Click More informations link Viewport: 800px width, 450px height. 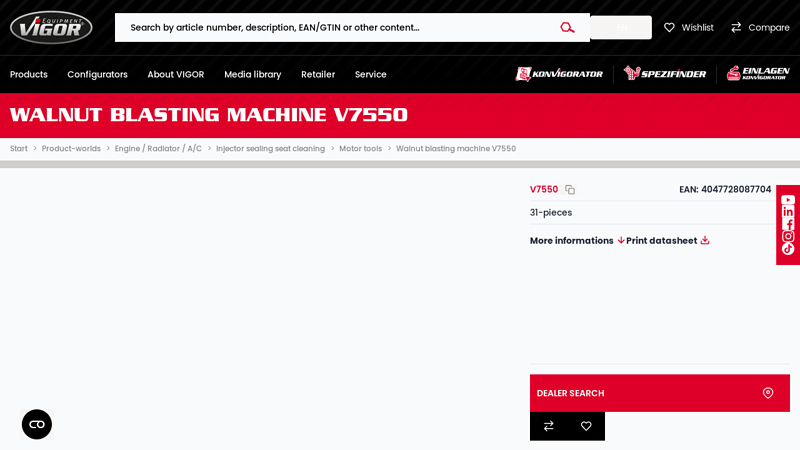[x=571, y=240]
